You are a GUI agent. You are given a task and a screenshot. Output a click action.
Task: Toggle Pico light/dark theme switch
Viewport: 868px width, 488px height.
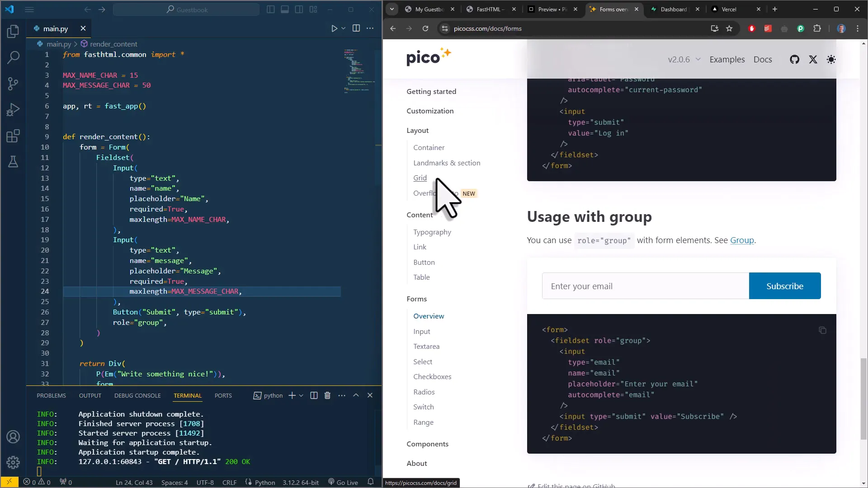pyautogui.click(x=831, y=60)
